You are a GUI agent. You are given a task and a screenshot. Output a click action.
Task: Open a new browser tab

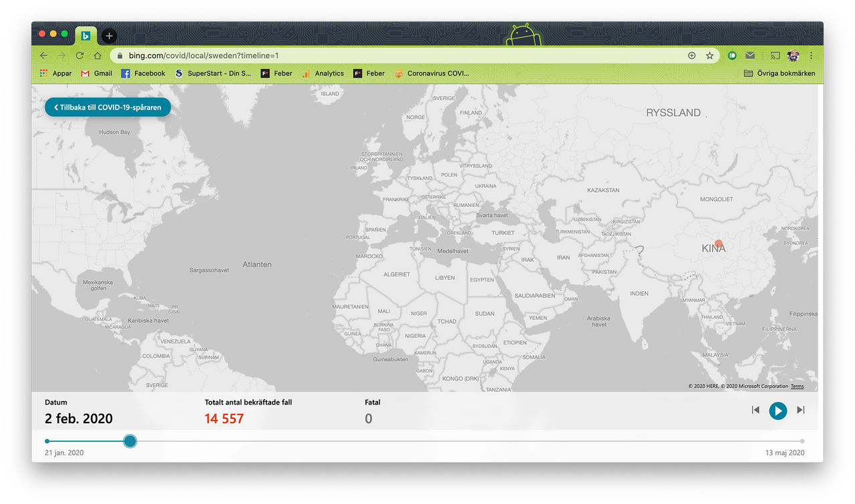(109, 36)
